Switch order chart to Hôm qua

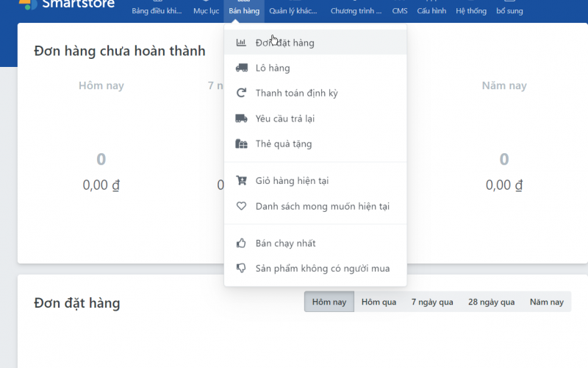(x=379, y=302)
